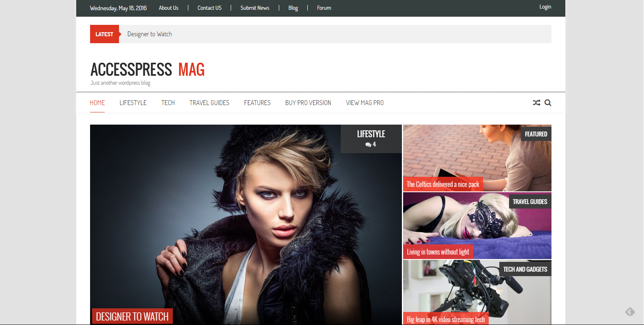Open the View Mag Pro menu item
Viewport: 644px width, 325px height.
point(365,103)
